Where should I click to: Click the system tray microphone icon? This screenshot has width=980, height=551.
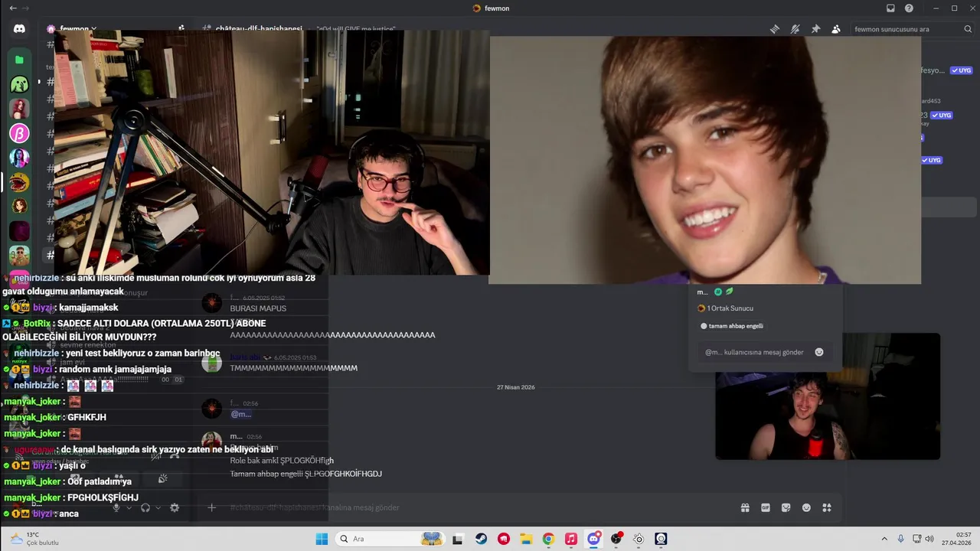(x=900, y=539)
